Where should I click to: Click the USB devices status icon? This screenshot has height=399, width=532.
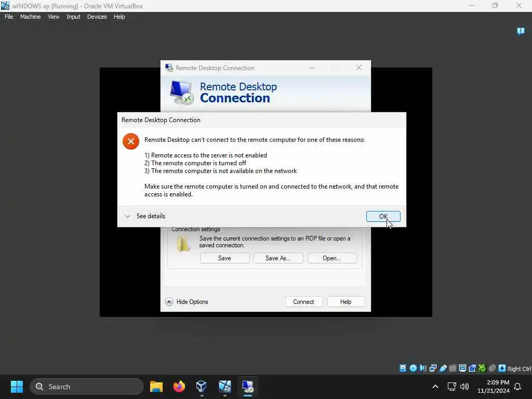point(443,368)
